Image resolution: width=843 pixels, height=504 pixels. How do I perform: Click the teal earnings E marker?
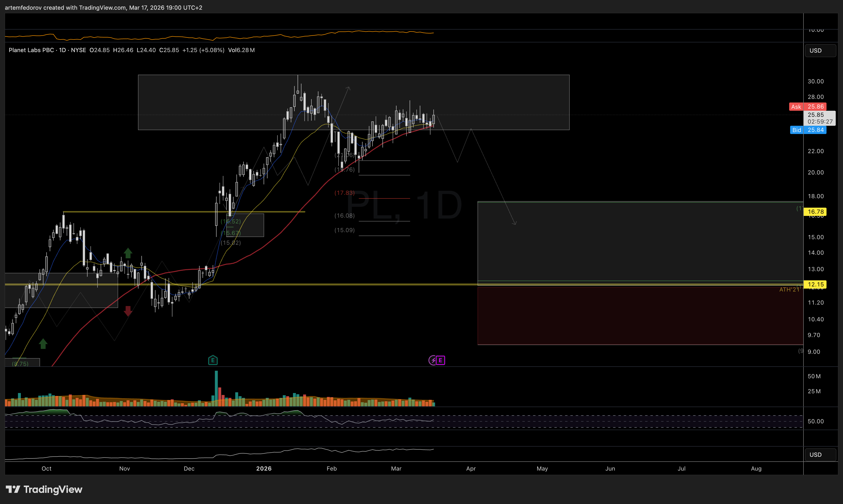point(213,360)
